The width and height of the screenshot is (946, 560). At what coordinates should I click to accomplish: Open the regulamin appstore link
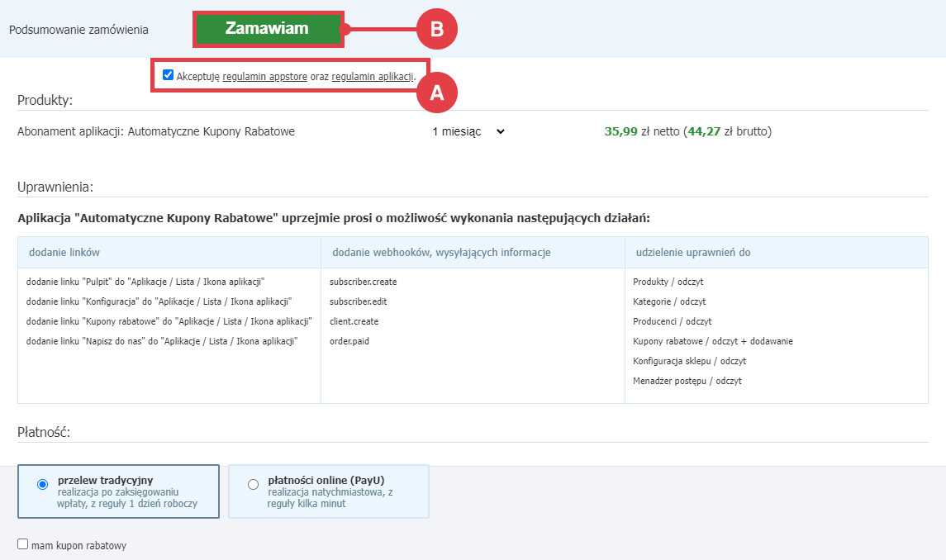(x=264, y=77)
